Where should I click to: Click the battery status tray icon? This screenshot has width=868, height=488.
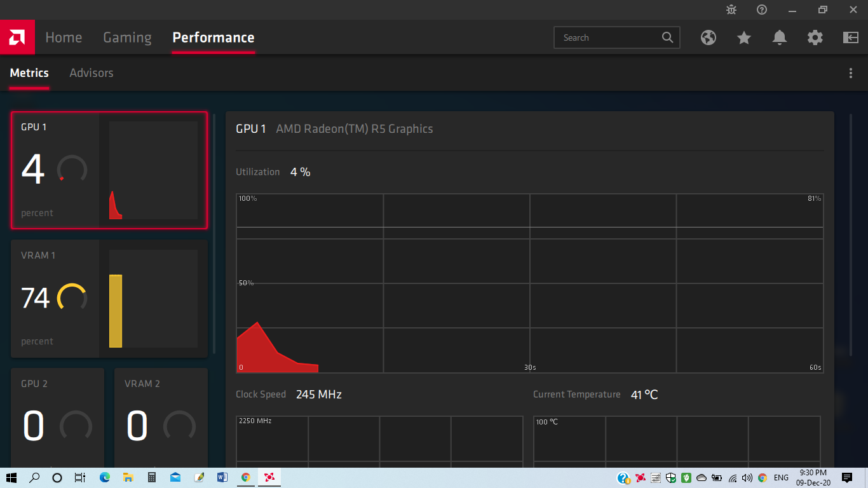click(717, 478)
